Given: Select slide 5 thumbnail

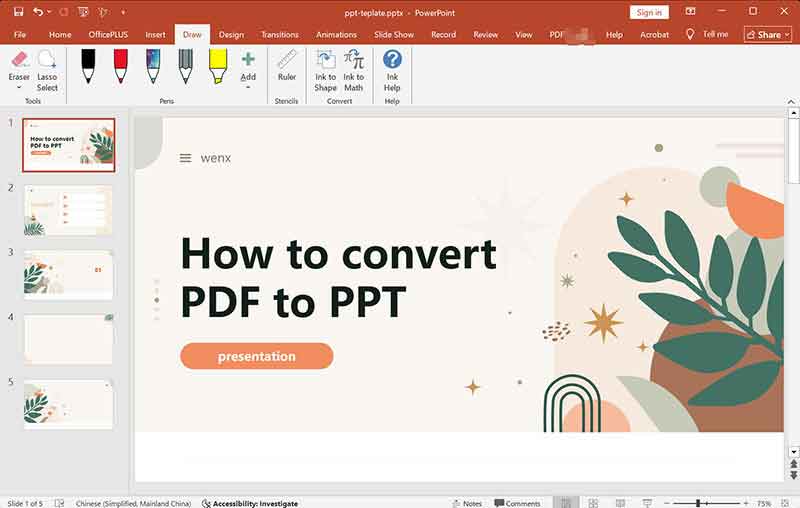Looking at the screenshot, I should pyautogui.click(x=68, y=404).
